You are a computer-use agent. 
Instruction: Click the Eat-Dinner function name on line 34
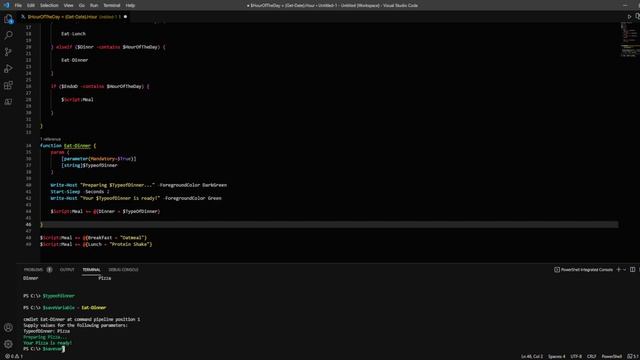77,146
